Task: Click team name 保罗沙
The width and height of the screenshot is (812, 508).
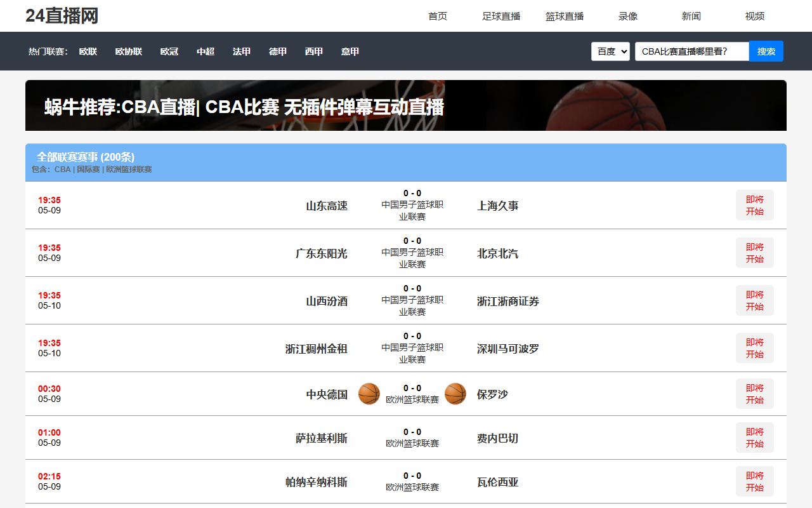Action: tap(493, 394)
